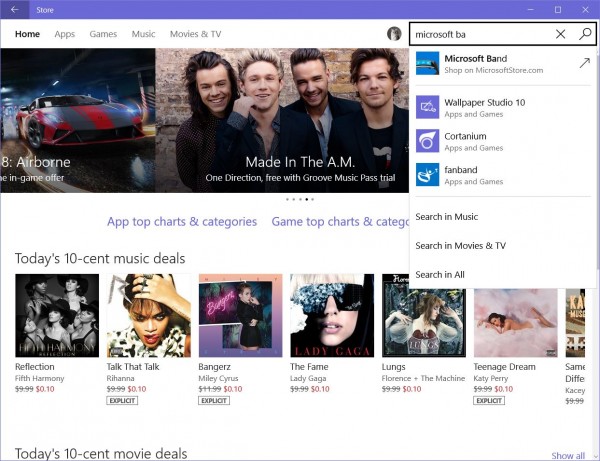Select the Cortanium app icon
The height and width of the screenshot is (461, 600).
(428, 141)
